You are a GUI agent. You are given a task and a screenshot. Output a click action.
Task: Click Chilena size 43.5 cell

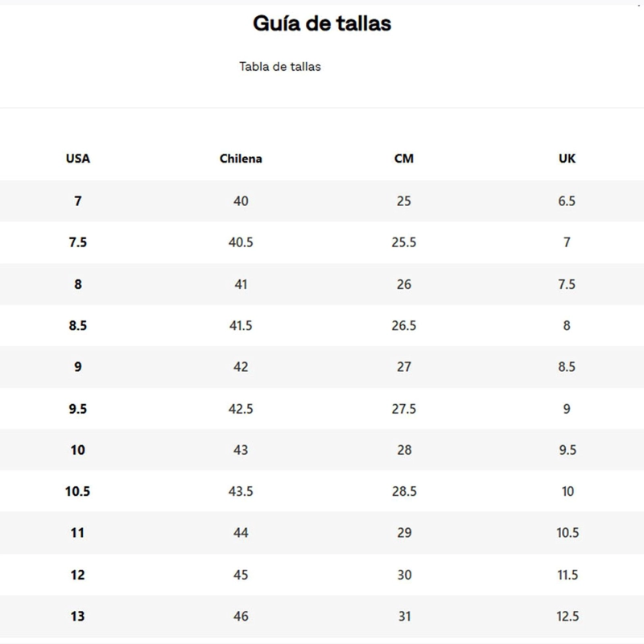click(241, 491)
